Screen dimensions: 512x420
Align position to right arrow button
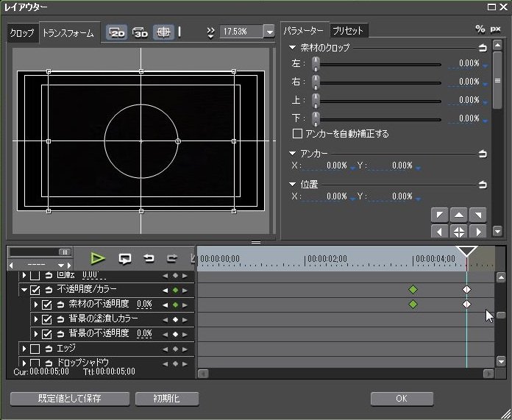478,231
